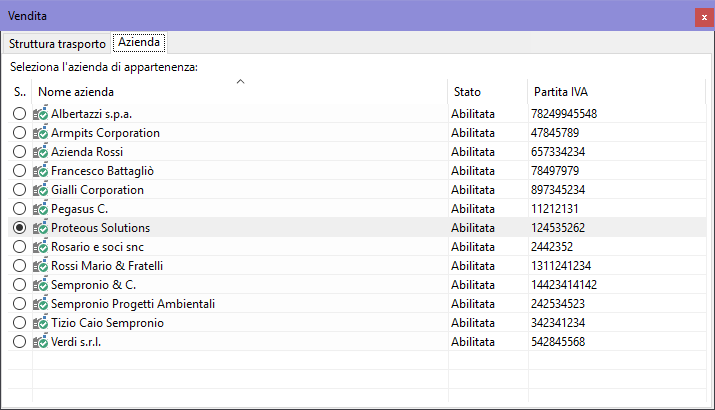
Task: Switch to the Struttura trasporto tab
Action: [57, 43]
